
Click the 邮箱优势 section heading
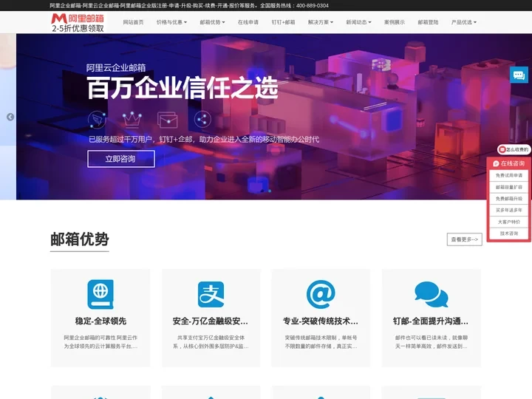[79, 239]
